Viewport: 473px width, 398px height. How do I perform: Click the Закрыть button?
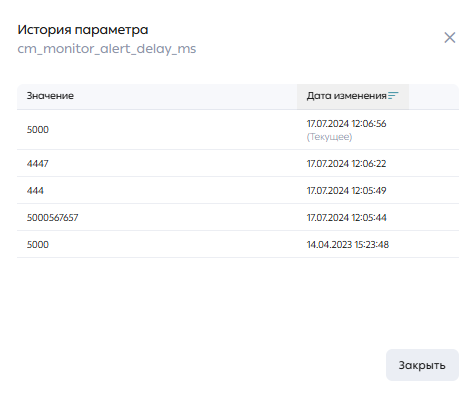click(422, 365)
